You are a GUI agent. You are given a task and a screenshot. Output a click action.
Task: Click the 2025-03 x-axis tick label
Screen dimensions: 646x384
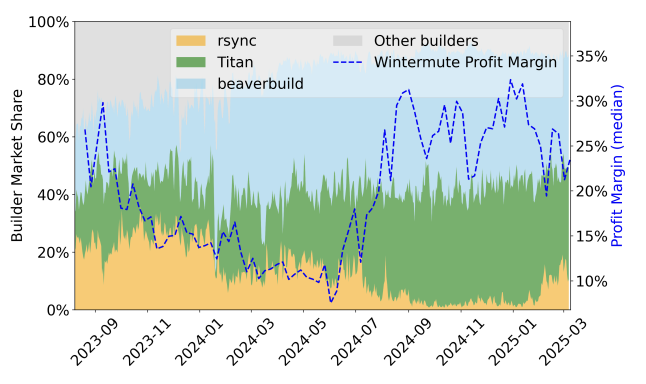563,341
